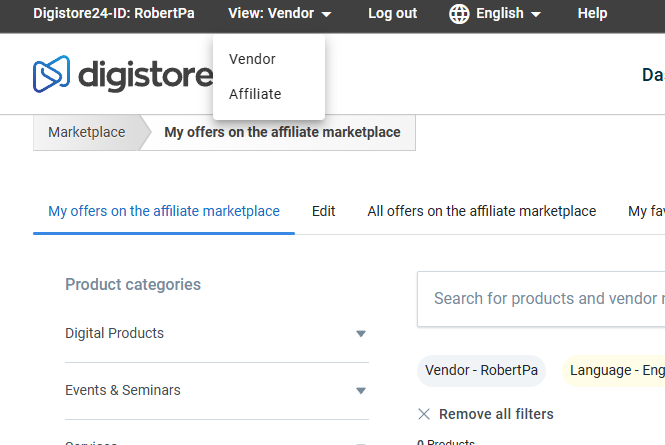Select Affiliate in the view menu

click(x=255, y=94)
